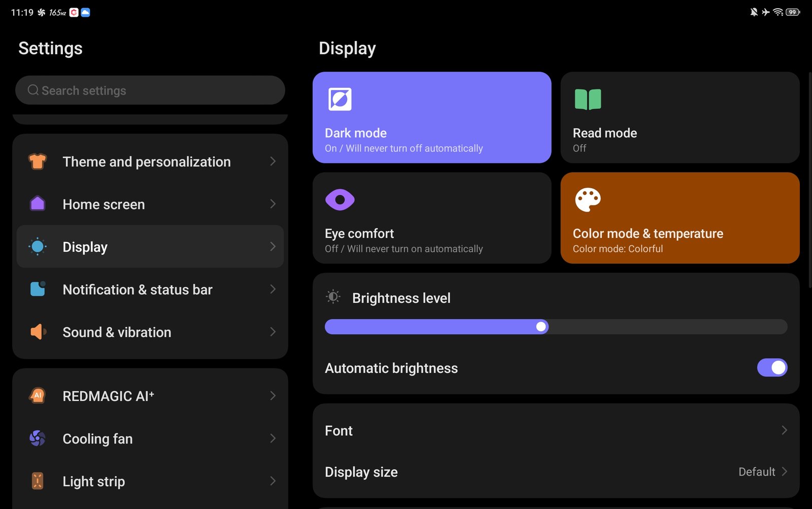This screenshot has width=812, height=509.
Task: Tap the palette icon on Color mode card
Action: coord(588,200)
